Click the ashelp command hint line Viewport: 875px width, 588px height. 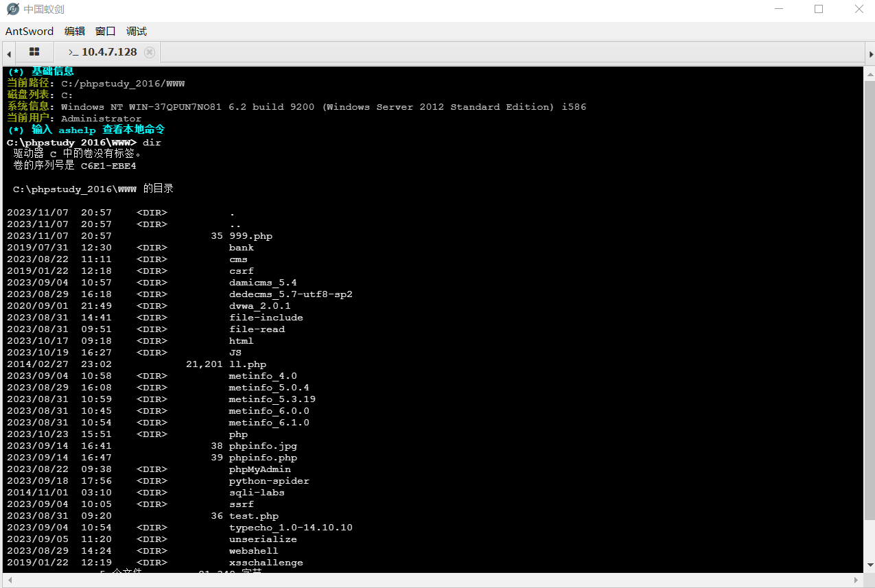tap(86, 130)
